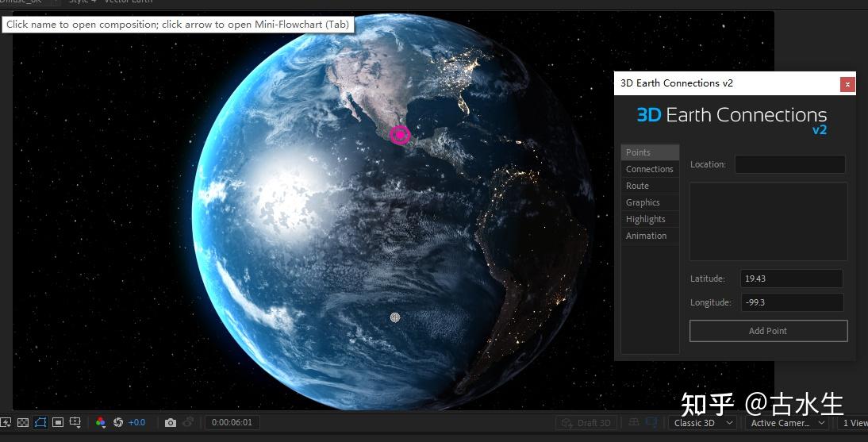This screenshot has width=868, height=442.
Task: Toggle the Draft 3D button
Action: tap(587, 423)
